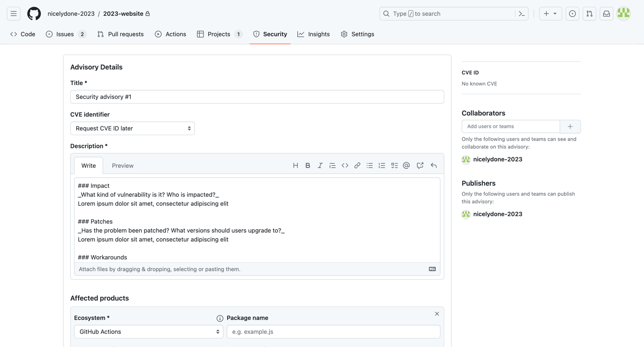This screenshot has height=347, width=644.
Task: Open repository Settings tab
Action: 357,34
